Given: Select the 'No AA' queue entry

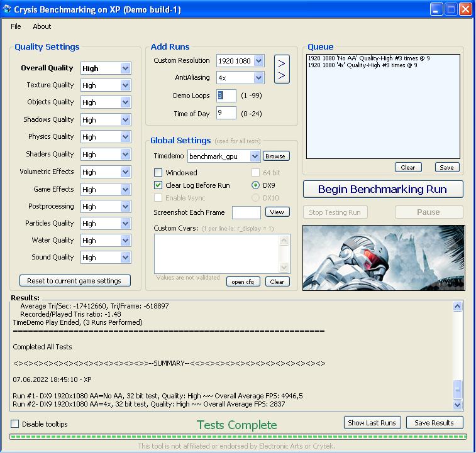Looking at the screenshot, I should [369, 58].
